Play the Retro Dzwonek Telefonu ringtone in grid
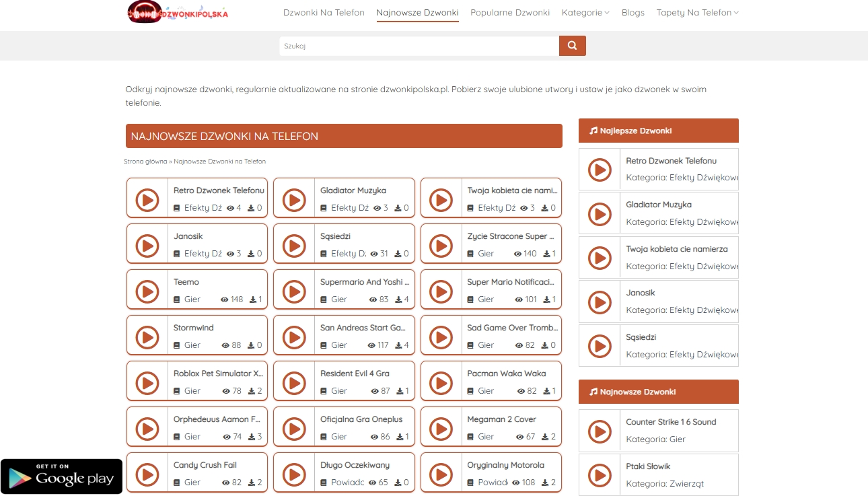 tap(147, 200)
